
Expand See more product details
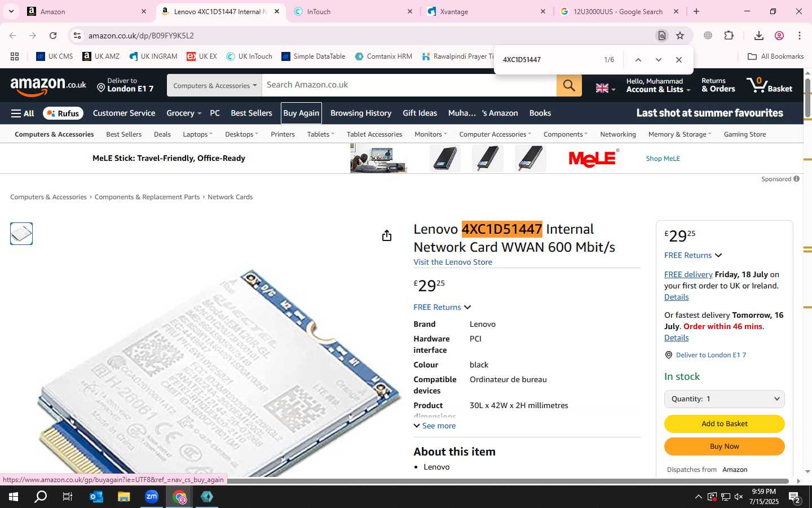point(435,426)
